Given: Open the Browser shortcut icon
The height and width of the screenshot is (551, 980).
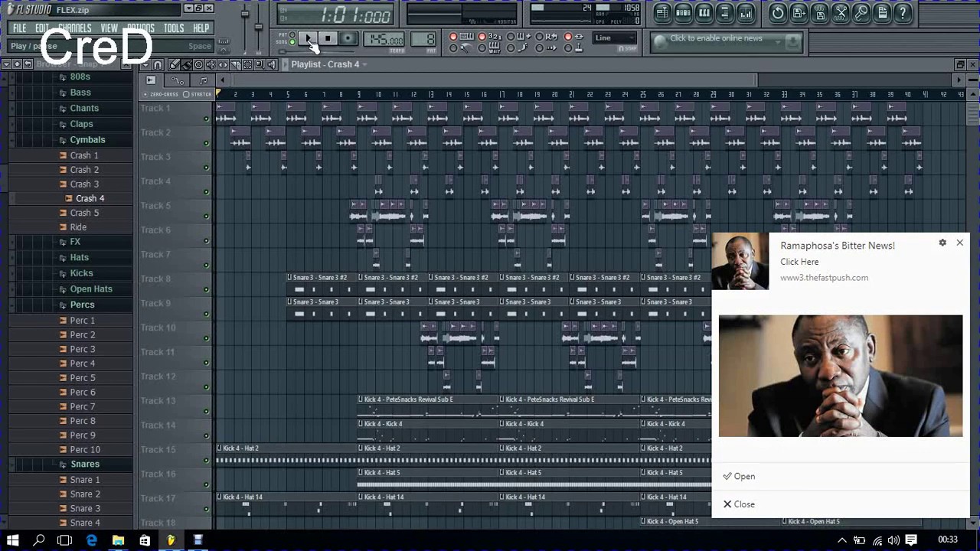Looking at the screenshot, I should point(725,13).
